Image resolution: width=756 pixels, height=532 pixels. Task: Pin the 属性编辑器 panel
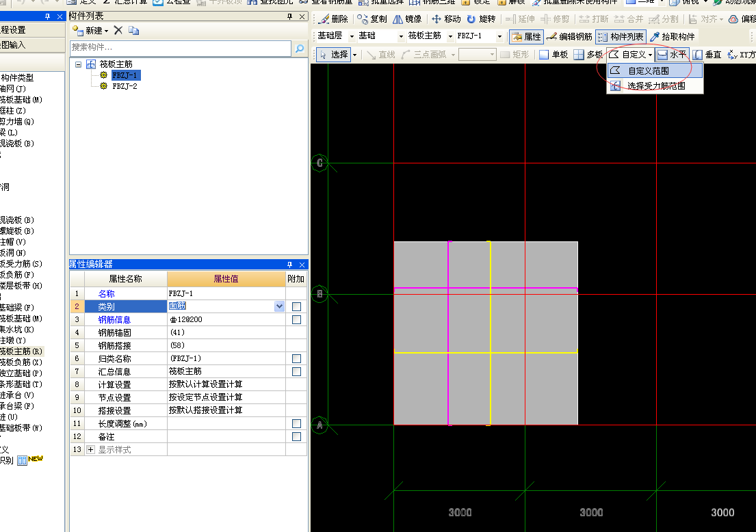[x=290, y=265]
